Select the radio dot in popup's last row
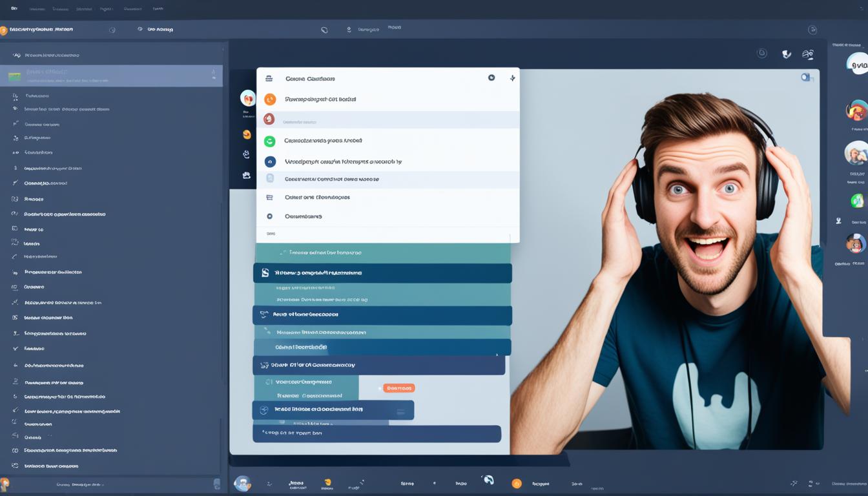Viewport: 868px width, 496px height. 270,216
